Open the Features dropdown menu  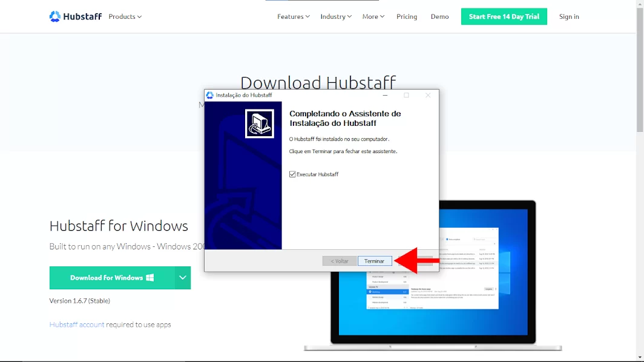(x=293, y=16)
